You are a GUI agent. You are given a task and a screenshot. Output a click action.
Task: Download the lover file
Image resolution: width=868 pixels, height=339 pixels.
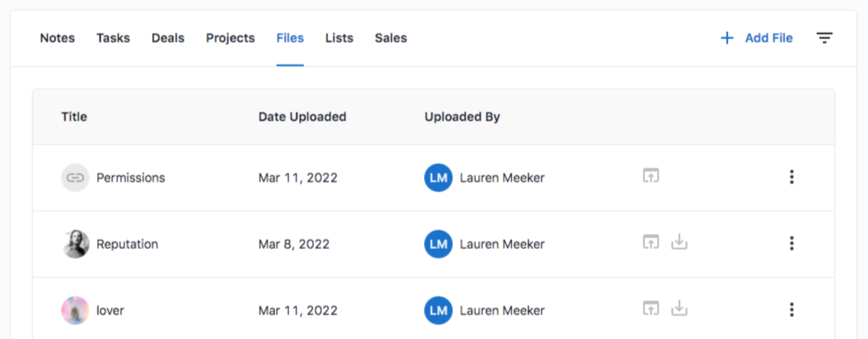679,308
